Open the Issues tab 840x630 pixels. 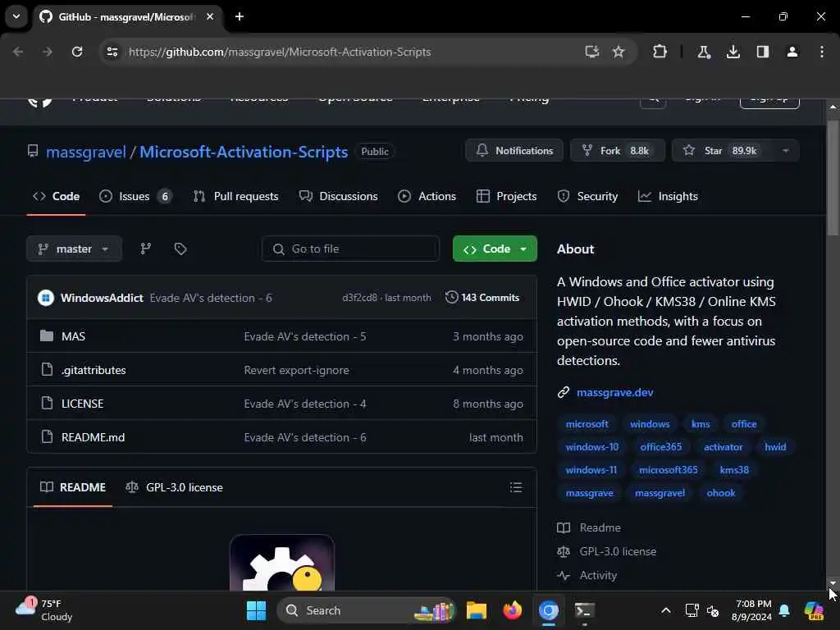[136, 197]
